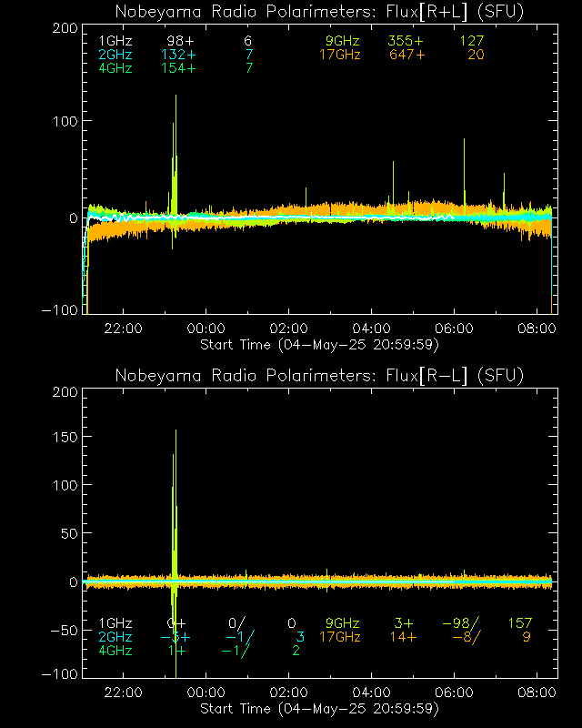Click the 200 y-axis label in R+L plot
Viewport: 582px width, 728px height.
coord(65,28)
